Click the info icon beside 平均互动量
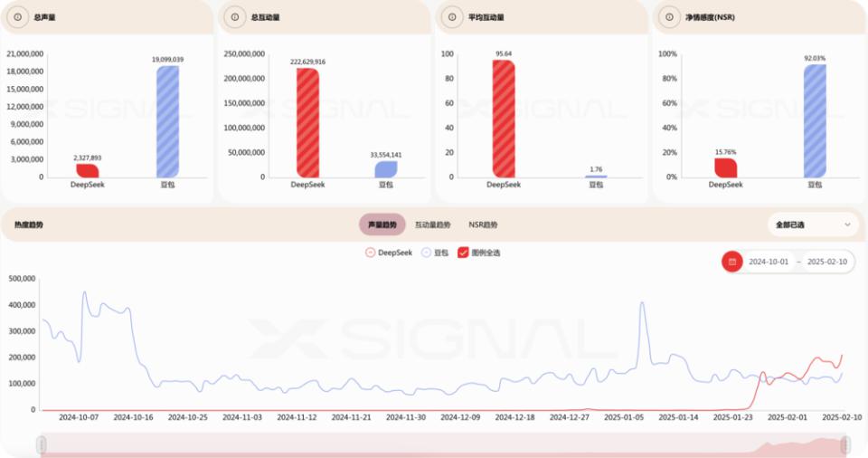Image resolution: width=868 pixels, height=458 pixels. click(x=452, y=17)
